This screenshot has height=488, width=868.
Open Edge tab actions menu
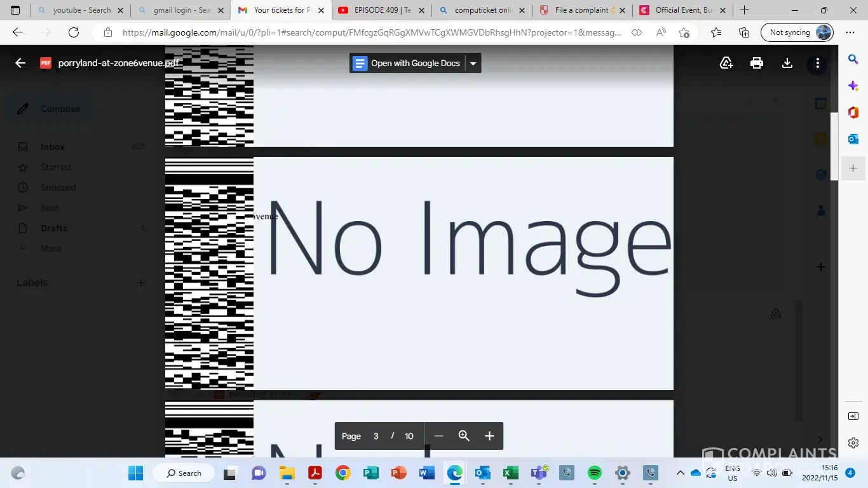coord(15,10)
